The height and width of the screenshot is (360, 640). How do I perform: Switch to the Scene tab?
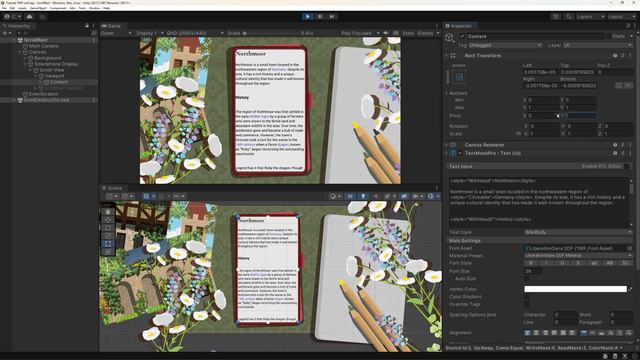click(x=112, y=188)
